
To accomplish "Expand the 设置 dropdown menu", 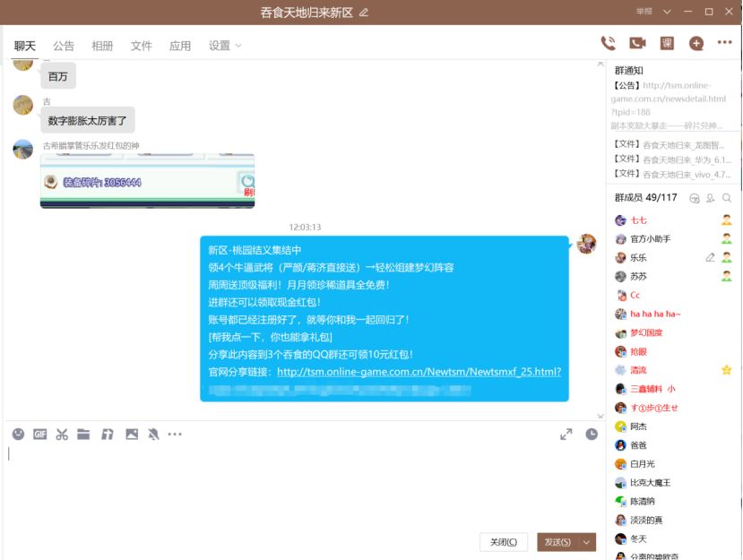I will click(x=225, y=46).
